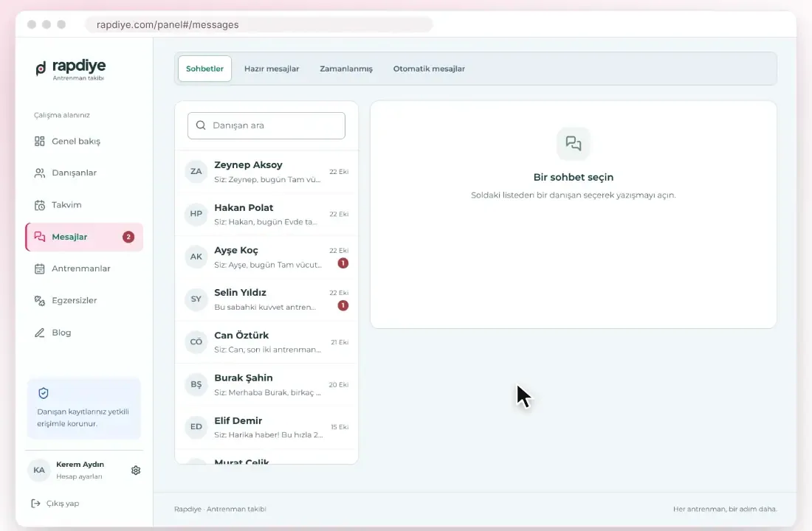Click the Egzersizler sidebar icon

click(x=39, y=301)
